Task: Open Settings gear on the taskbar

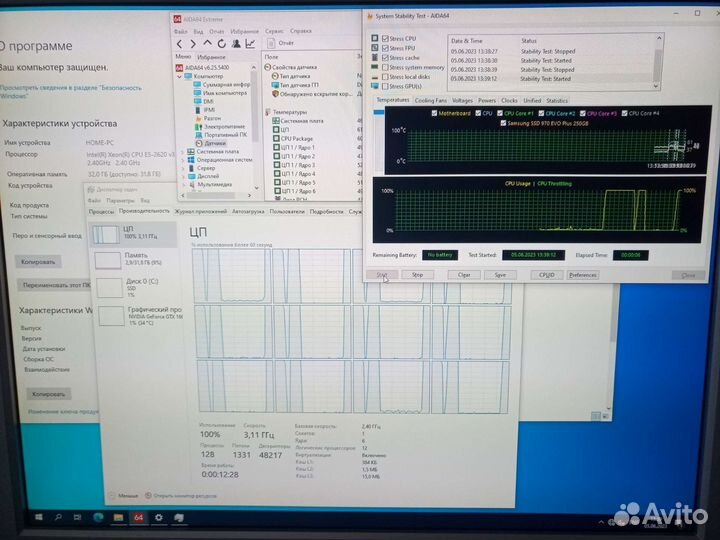Action: click(158, 518)
